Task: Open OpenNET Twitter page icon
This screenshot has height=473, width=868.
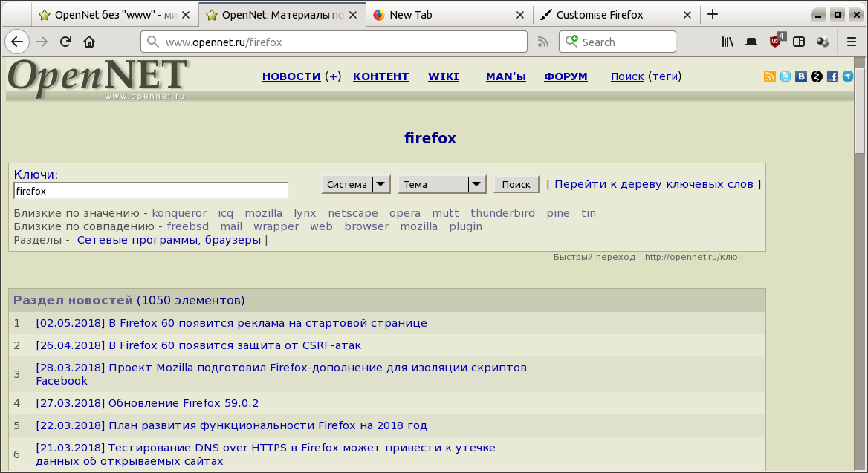Action: tap(786, 76)
